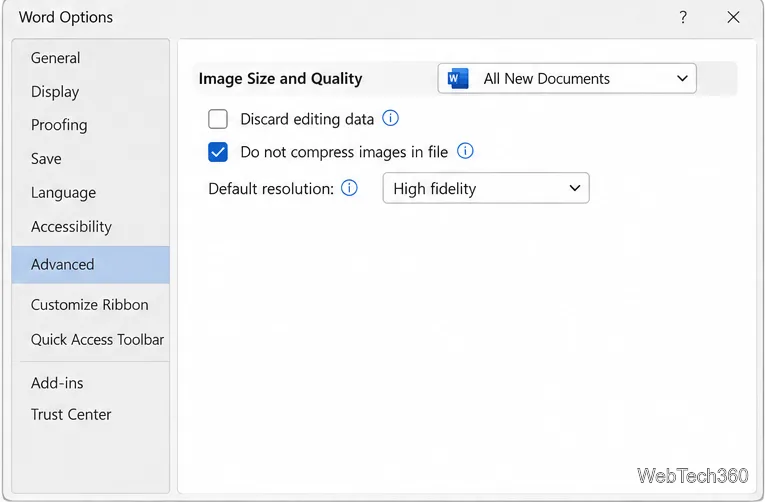Click info icon next to Default resolution
Image resolution: width=765 pixels, height=502 pixels.
click(349, 188)
